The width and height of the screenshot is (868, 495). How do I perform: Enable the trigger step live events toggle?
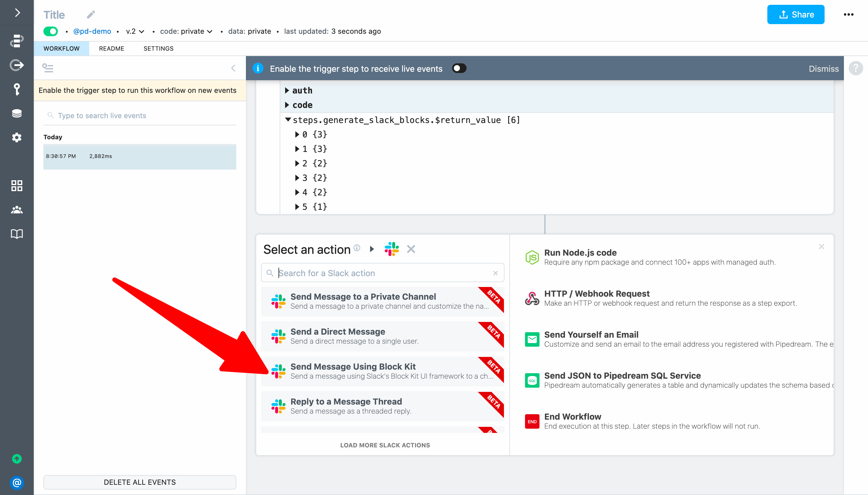(x=459, y=68)
